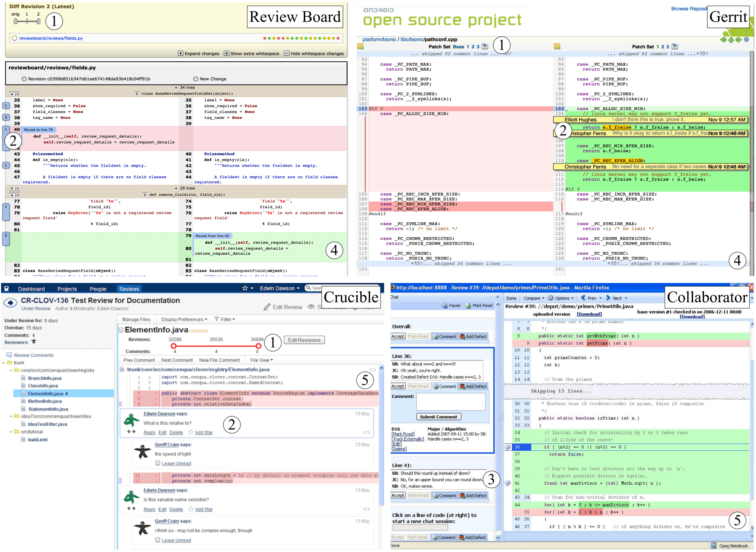
Task: Click left arrow navigation icon in Gerrit
Action: 723,40
